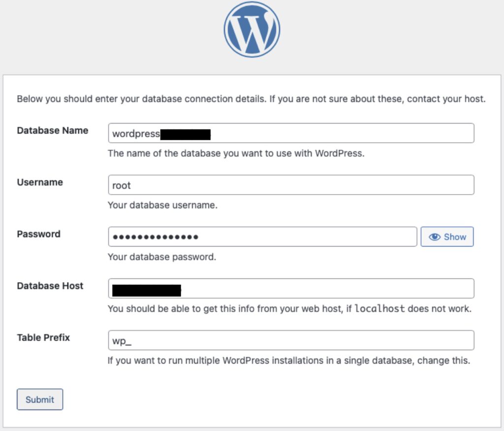Click the bold "Database Name" label

tap(53, 131)
